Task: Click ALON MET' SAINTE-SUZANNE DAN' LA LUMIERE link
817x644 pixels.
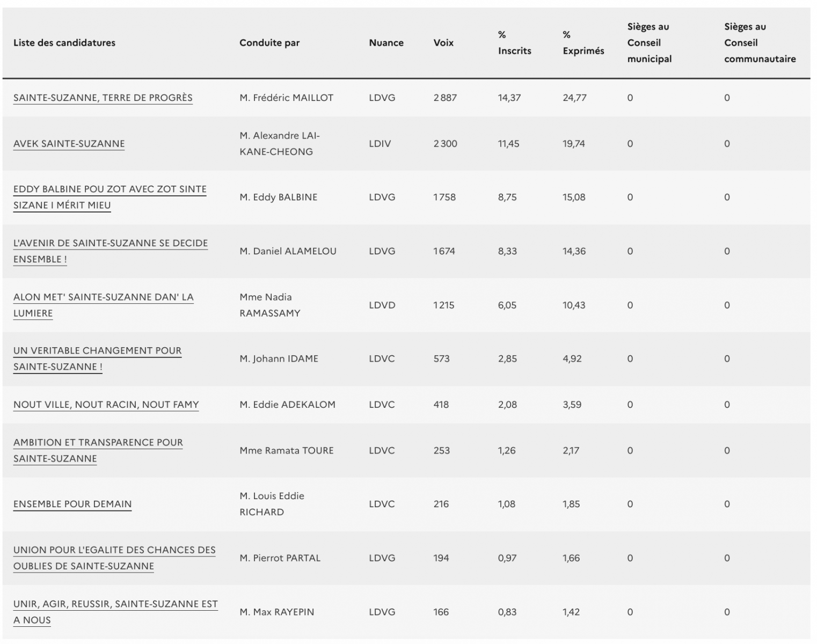Action: tap(103, 297)
